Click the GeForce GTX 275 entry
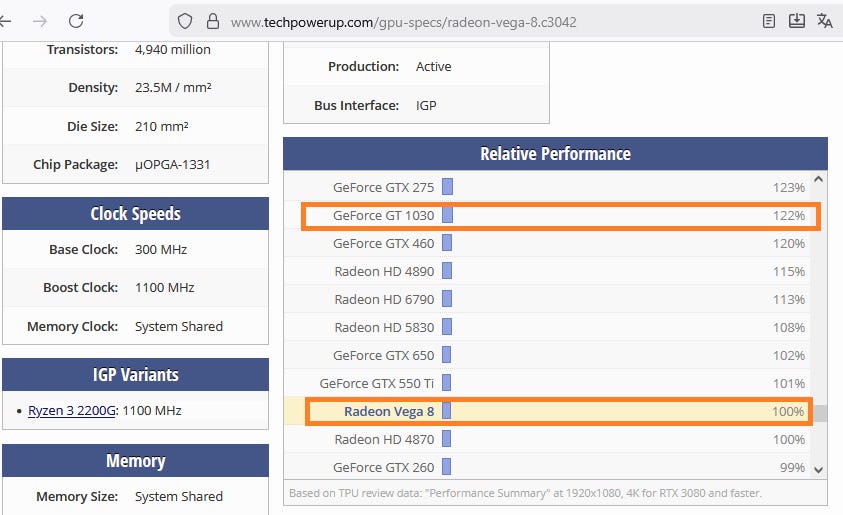 384,187
